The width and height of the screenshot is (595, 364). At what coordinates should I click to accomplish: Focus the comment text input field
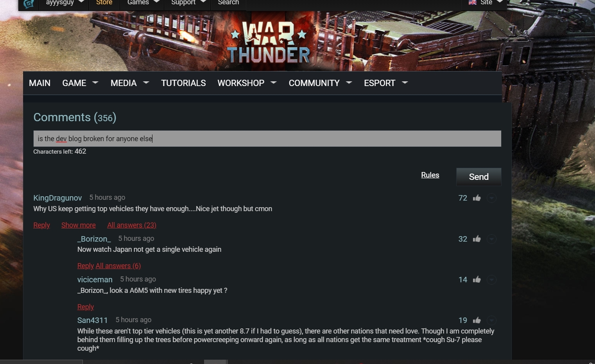267,139
